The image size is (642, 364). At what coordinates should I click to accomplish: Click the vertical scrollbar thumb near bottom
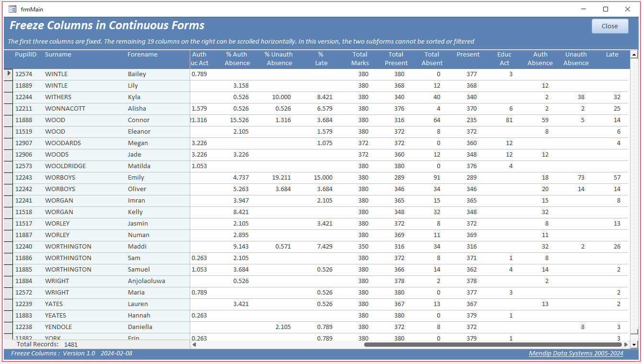tap(634, 332)
